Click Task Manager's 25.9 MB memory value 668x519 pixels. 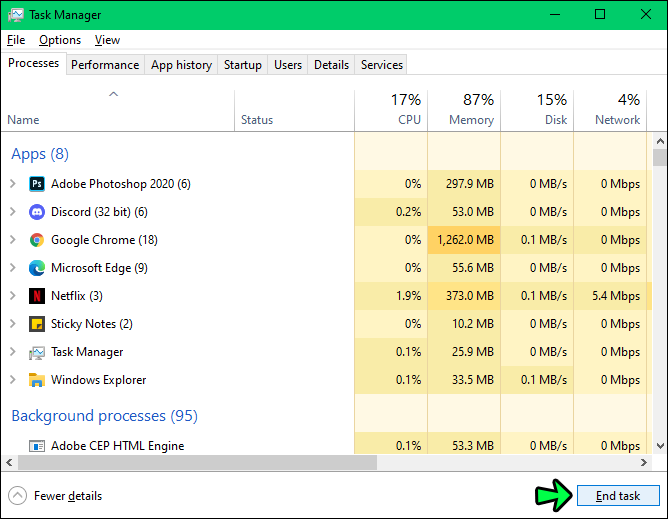[x=473, y=352]
